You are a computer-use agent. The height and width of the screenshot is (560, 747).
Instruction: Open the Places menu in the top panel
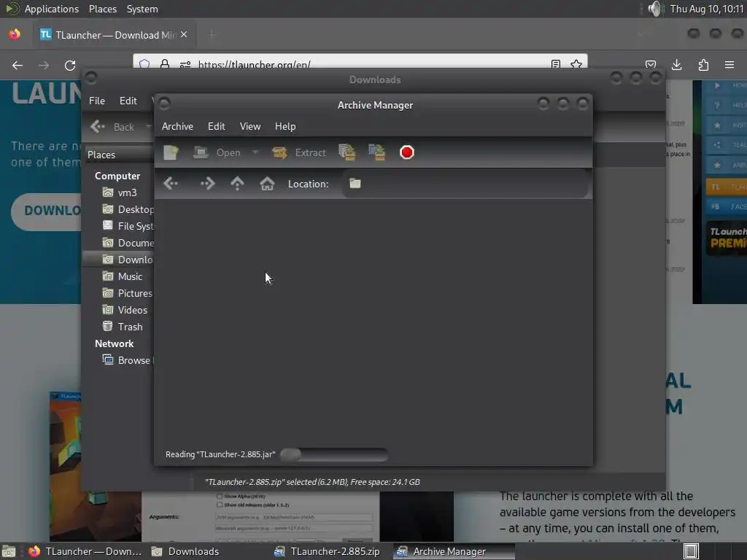pos(102,9)
